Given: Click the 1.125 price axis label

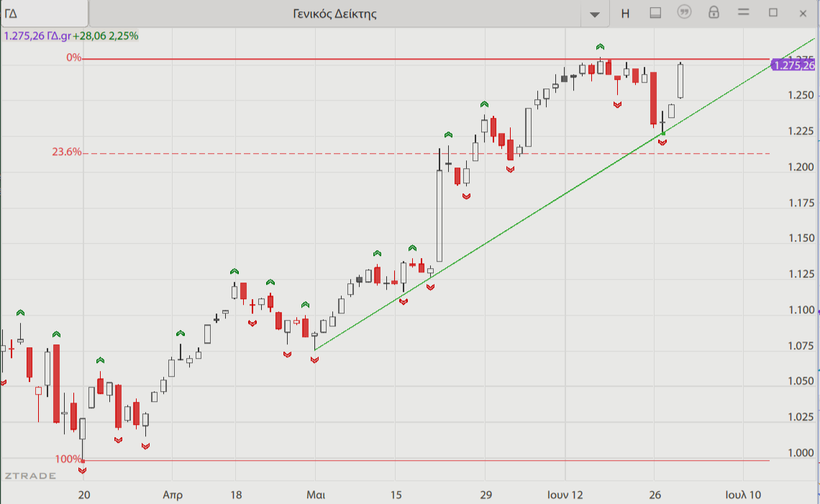Looking at the screenshot, I should tap(801, 274).
